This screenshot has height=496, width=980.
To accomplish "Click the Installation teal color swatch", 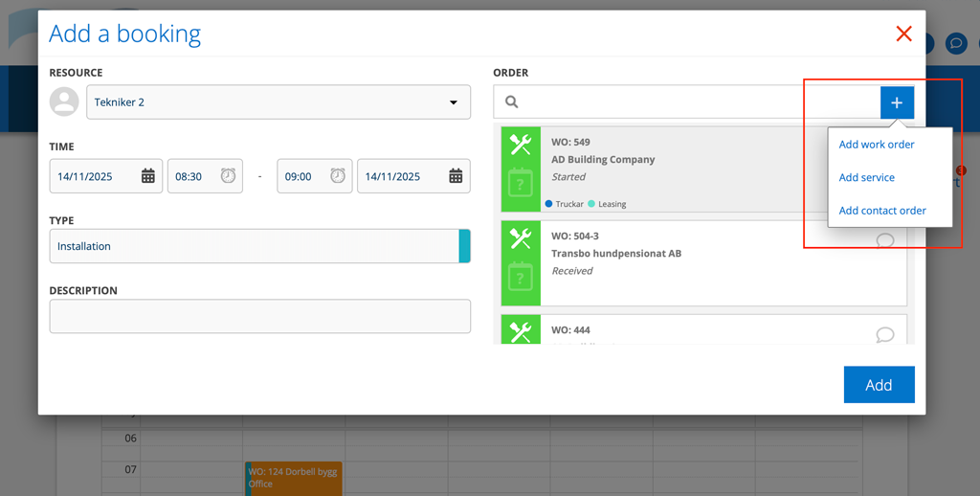I will [x=464, y=246].
